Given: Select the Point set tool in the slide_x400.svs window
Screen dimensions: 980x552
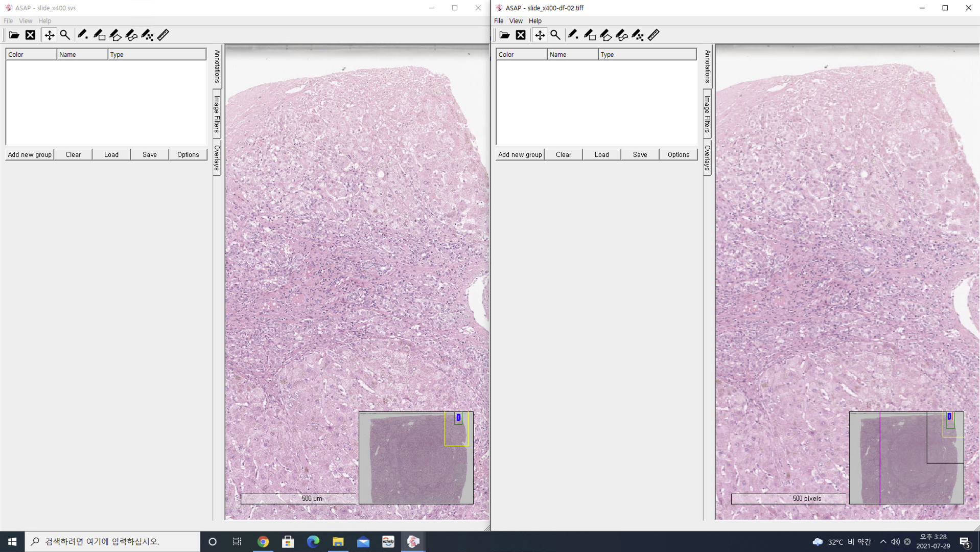Looking at the screenshot, I should pyautogui.click(x=147, y=35).
